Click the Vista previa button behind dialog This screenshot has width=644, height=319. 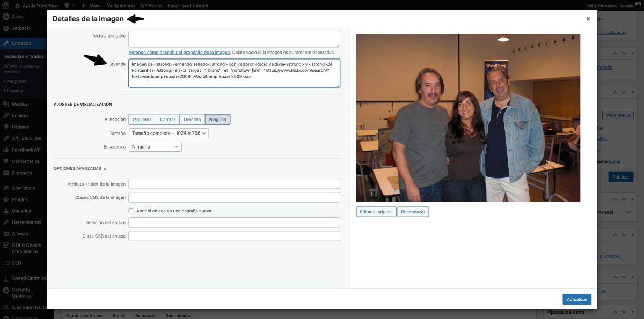[617, 115]
